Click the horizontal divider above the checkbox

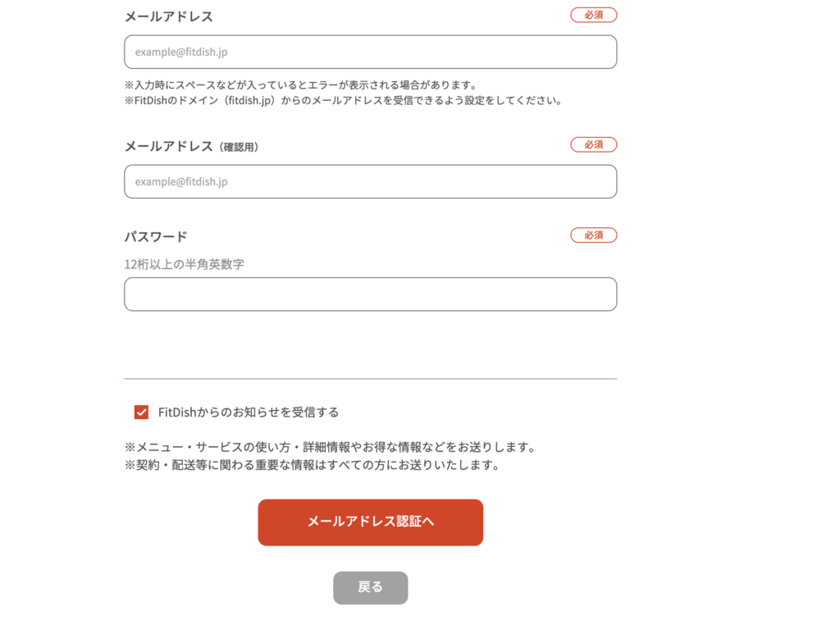coord(370,379)
